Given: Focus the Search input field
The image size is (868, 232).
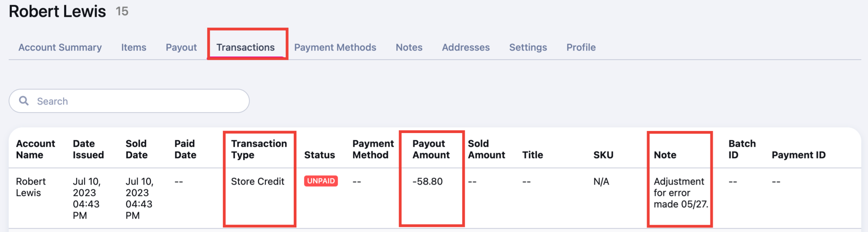Looking at the screenshot, I should pyautogui.click(x=129, y=101).
